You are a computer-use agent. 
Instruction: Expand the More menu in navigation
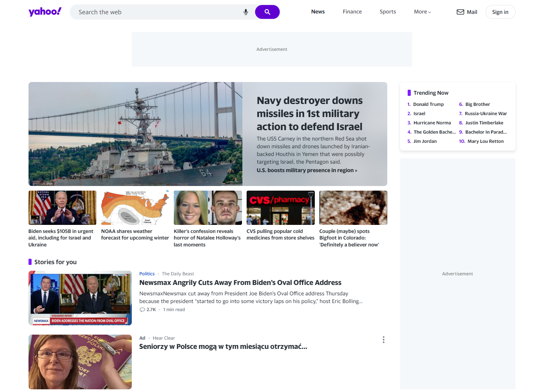[422, 12]
